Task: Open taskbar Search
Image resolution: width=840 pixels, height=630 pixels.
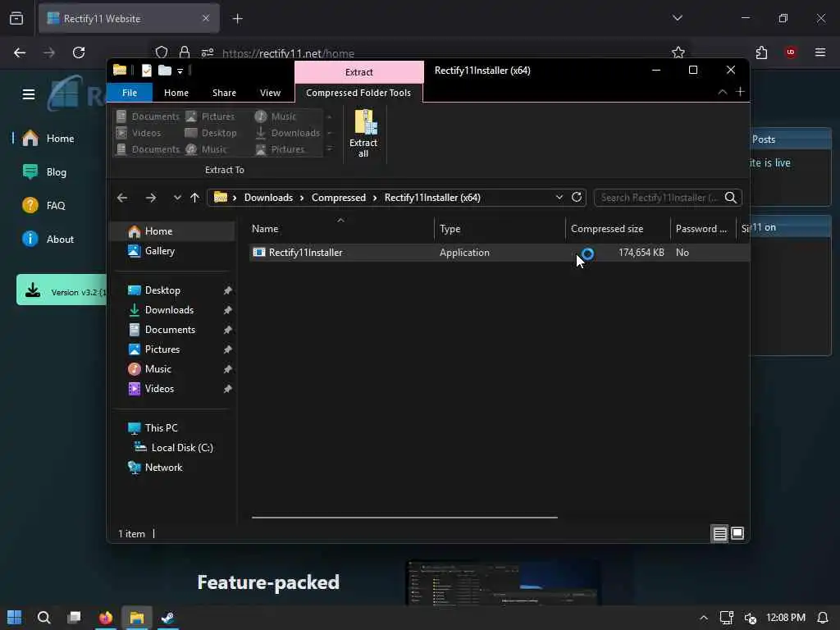Action: [x=44, y=618]
